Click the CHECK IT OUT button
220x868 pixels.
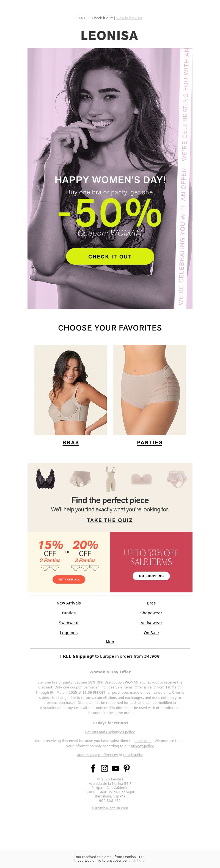[110, 256]
